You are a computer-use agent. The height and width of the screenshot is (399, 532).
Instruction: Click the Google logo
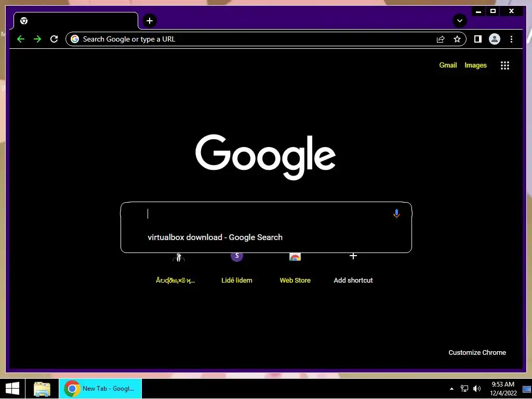click(x=265, y=157)
